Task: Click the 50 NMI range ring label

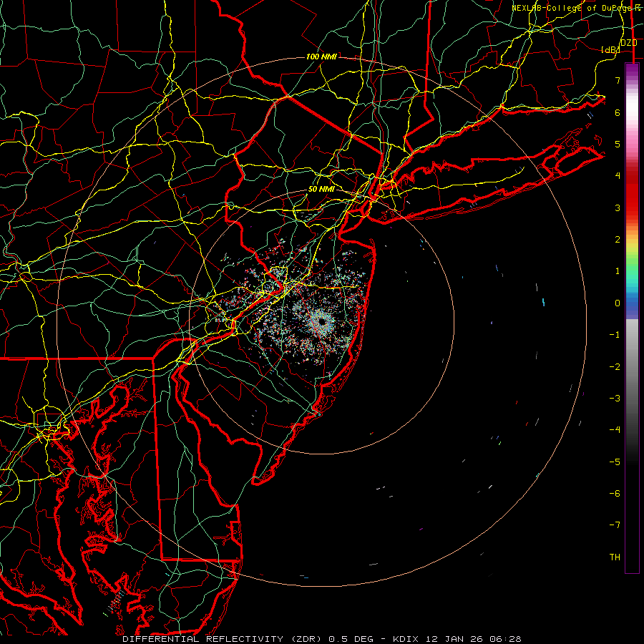Action: [321, 190]
